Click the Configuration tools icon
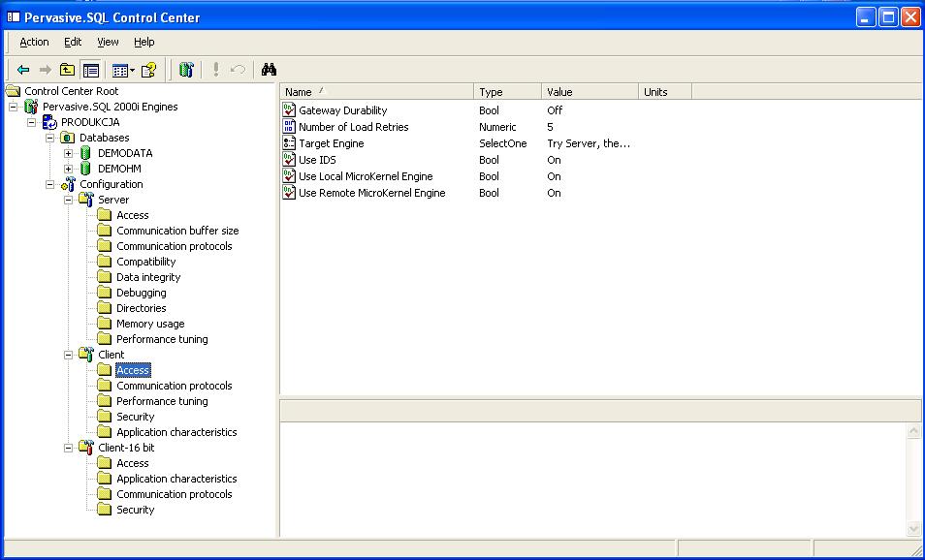 69,184
